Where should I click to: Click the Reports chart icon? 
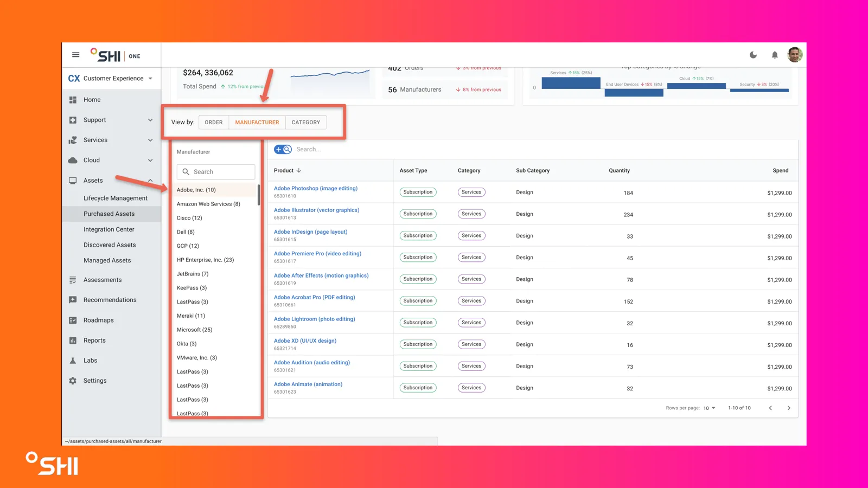pos(73,341)
